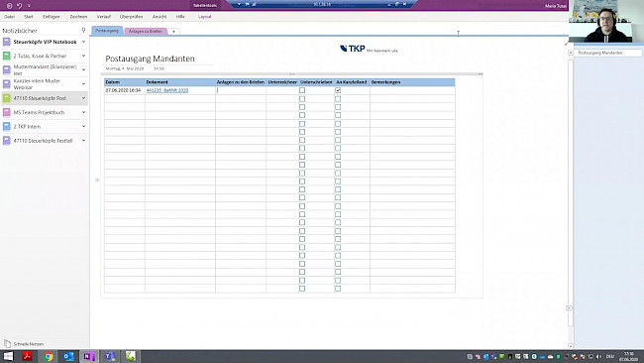The image size is (644, 363).
Task: Uncheck An Kanzleiland in the 07.06.2020 row
Action: tap(338, 90)
